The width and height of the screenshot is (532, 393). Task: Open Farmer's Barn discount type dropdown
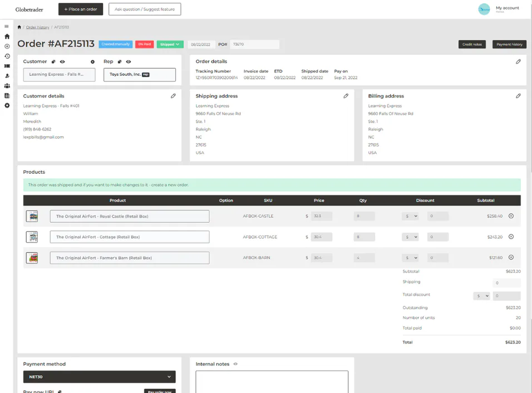[x=410, y=258]
